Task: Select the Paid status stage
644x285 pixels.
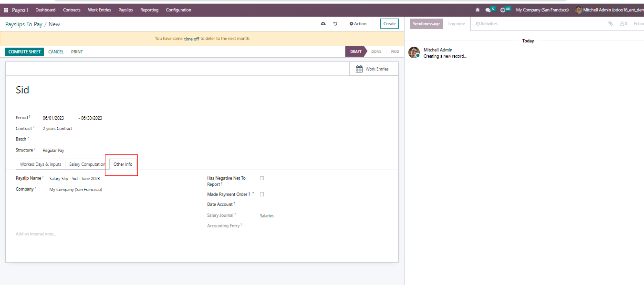Action: pyautogui.click(x=395, y=51)
